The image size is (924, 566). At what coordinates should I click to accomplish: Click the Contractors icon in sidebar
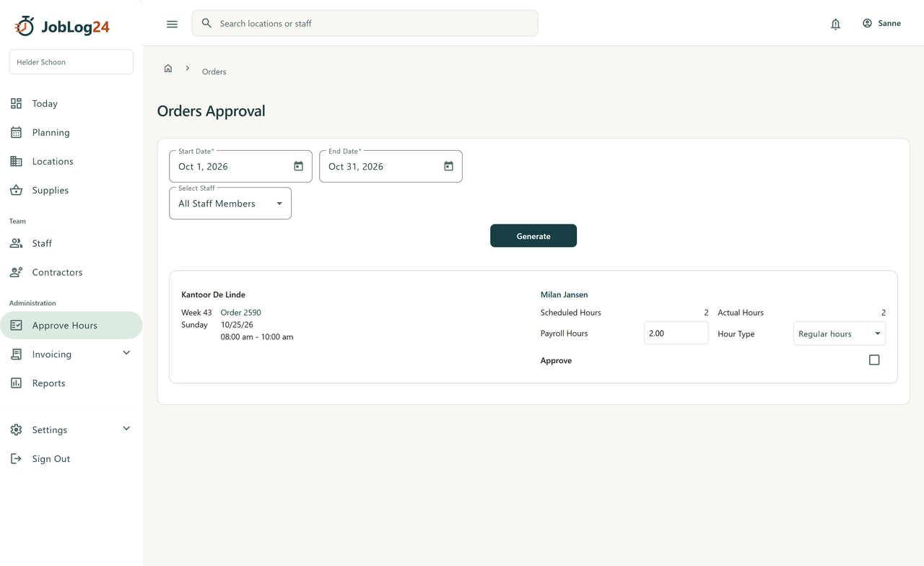pyautogui.click(x=16, y=272)
